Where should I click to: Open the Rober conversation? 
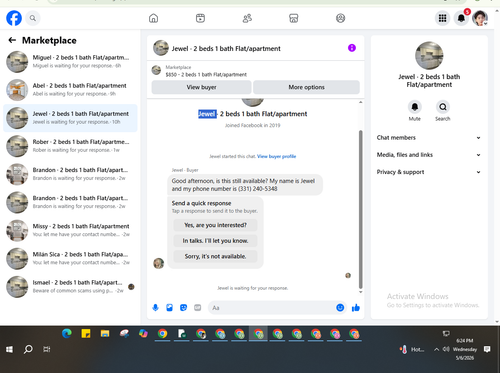click(x=70, y=146)
